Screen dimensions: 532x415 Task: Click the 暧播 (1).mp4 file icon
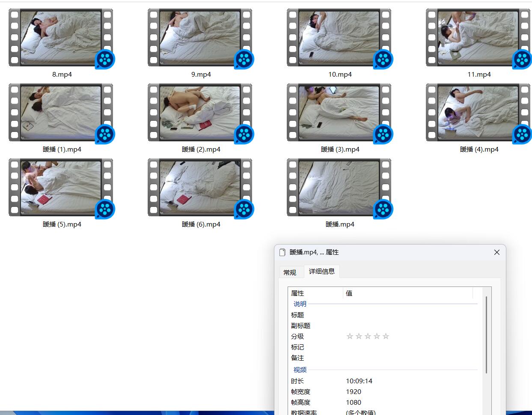[61, 113]
